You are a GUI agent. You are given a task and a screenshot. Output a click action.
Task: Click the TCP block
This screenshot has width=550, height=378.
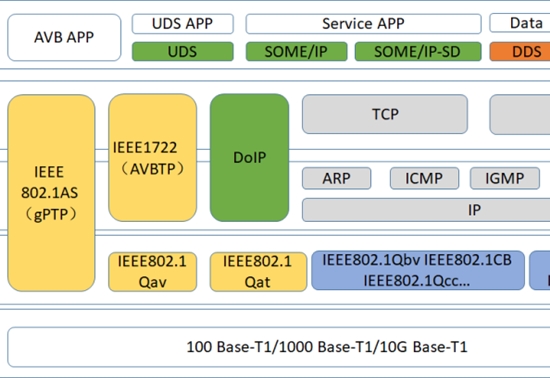coord(385,114)
